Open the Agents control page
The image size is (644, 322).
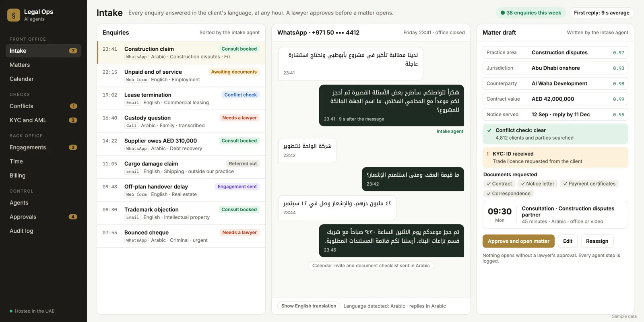[43, 203]
